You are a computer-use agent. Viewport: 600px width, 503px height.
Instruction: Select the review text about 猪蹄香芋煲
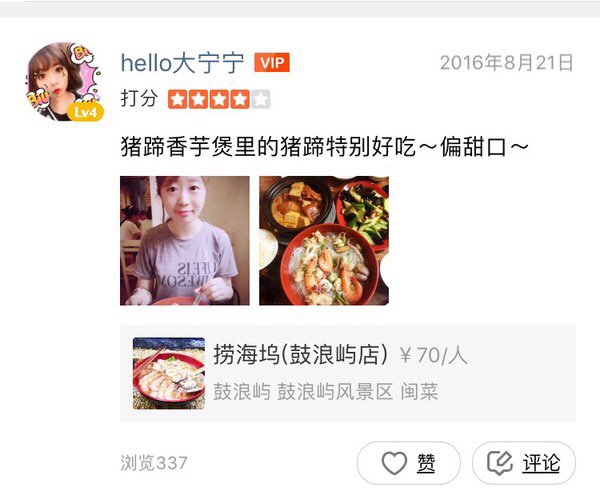324,147
